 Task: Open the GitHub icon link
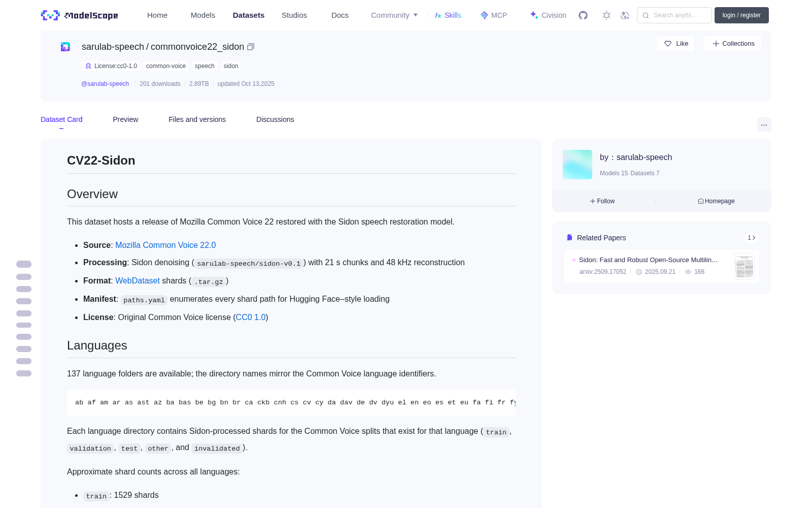(583, 15)
